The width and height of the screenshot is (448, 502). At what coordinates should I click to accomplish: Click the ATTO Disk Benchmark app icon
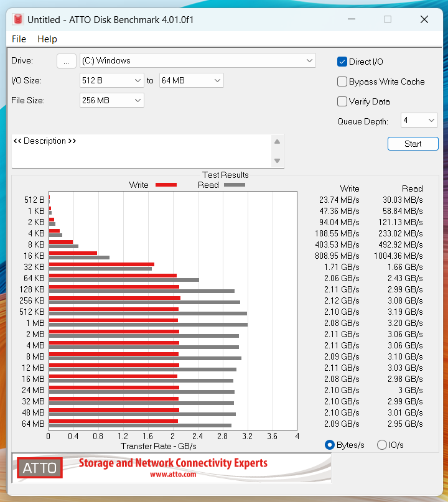[18, 19]
